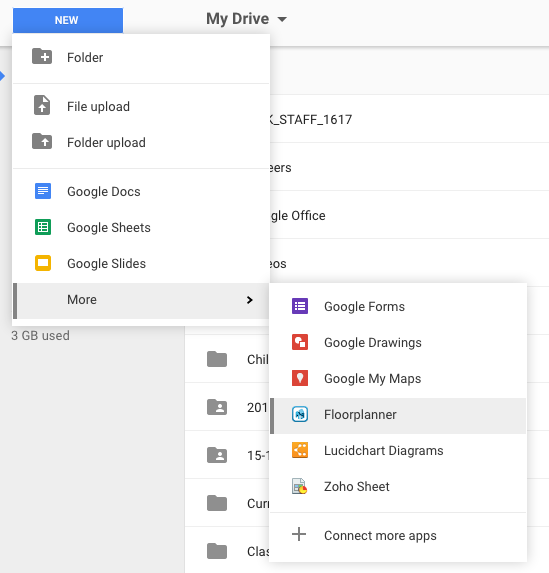Select the Folder menu entry
This screenshot has width=549, height=573.
coord(141,57)
